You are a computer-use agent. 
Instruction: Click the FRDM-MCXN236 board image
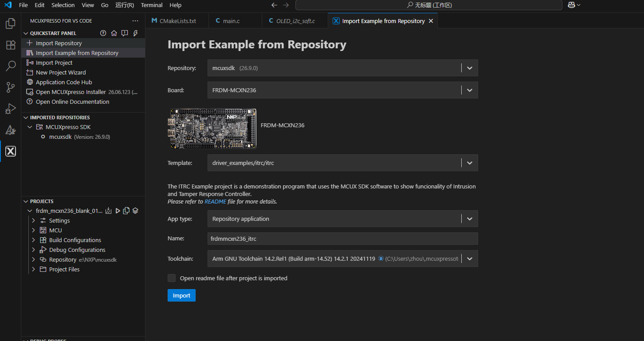pos(212,128)
